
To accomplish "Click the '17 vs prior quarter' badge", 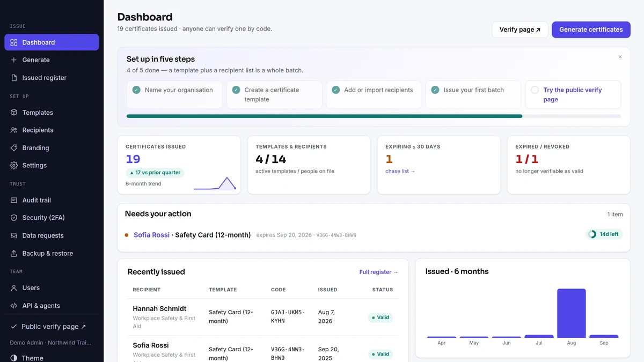I will pyautogui.click(x=155, y=173).
